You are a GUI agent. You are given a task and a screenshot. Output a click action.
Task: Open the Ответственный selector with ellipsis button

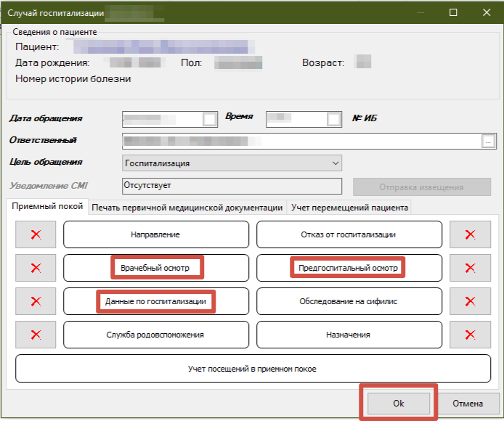pos(489,141)
